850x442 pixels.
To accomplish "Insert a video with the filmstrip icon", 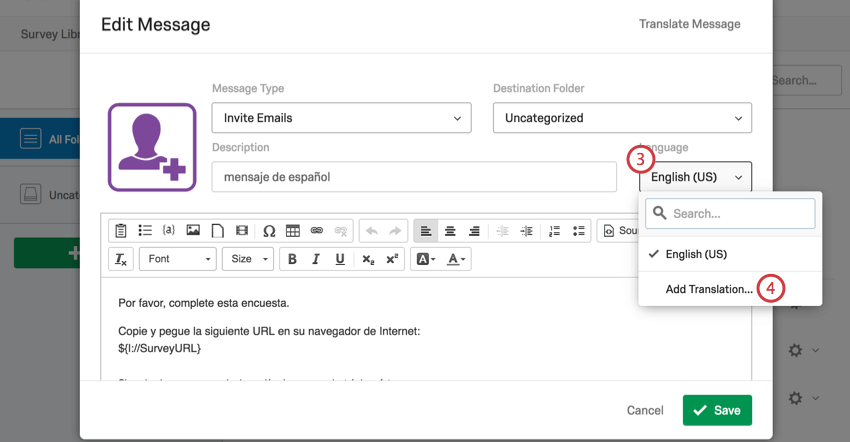I will [242, 231].
